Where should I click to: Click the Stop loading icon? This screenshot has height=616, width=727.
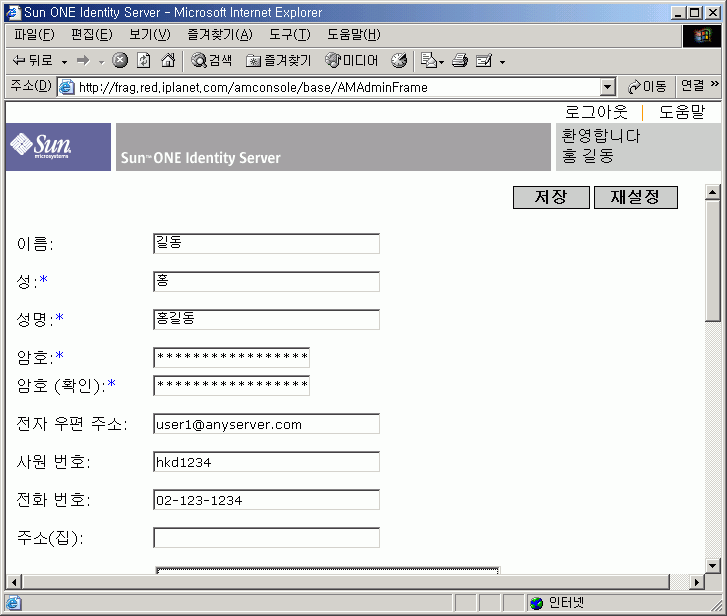120,60
